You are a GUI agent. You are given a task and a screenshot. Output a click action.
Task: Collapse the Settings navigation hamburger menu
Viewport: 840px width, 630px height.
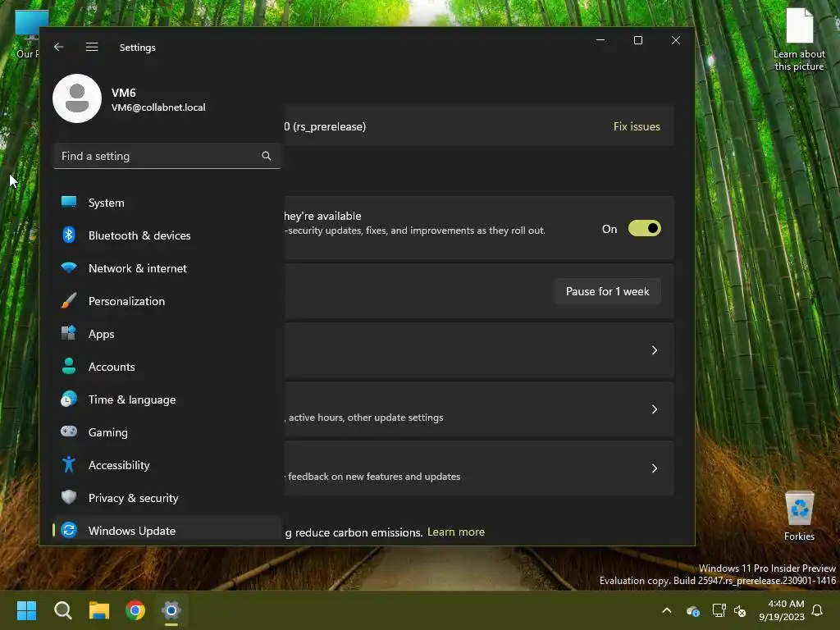92,47
